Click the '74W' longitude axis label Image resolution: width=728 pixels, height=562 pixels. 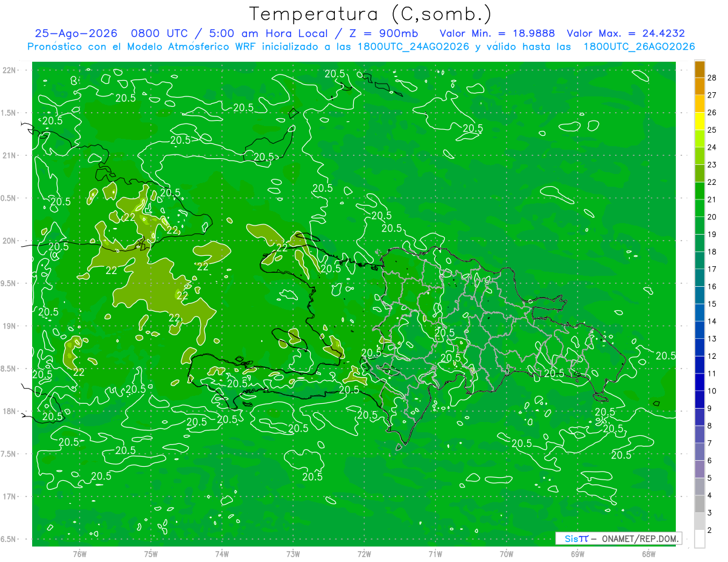[x=222, y=554]
